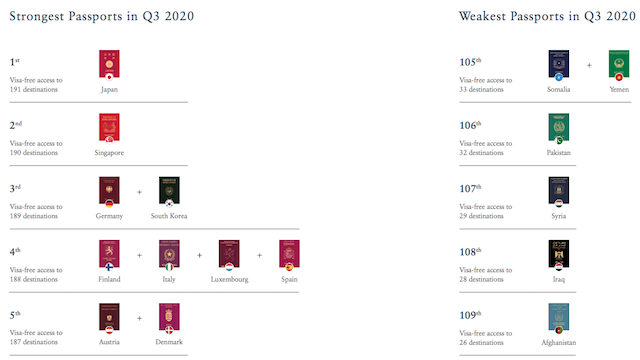Click the 109th rank label
Image resolution: width=640 pixels, height=360 pixels.
pos(470,315)
